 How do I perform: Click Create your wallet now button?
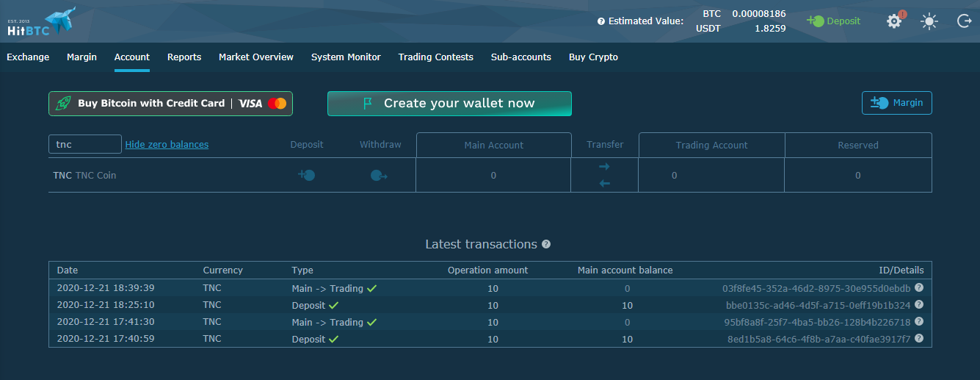449,104
